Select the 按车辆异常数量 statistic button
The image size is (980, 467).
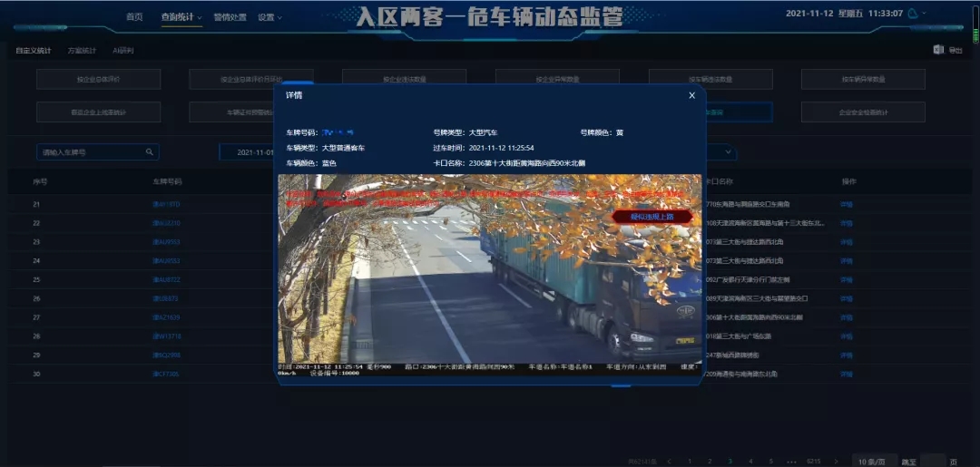[863, 79]
